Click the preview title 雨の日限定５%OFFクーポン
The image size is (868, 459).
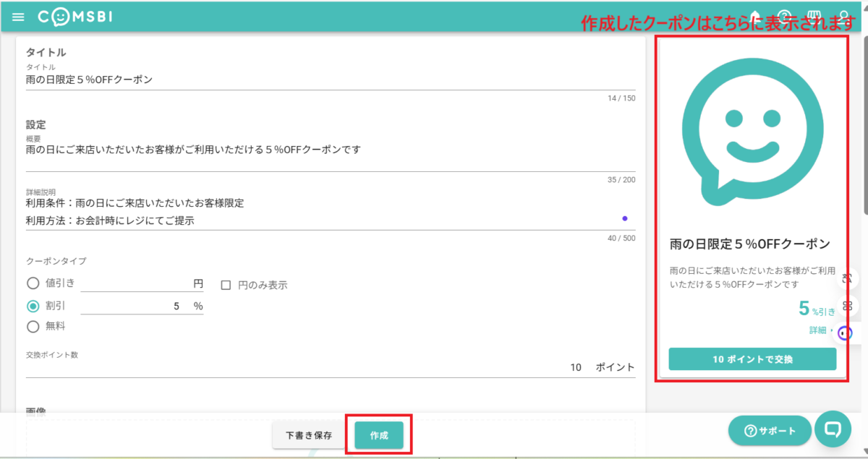(749, 244)
